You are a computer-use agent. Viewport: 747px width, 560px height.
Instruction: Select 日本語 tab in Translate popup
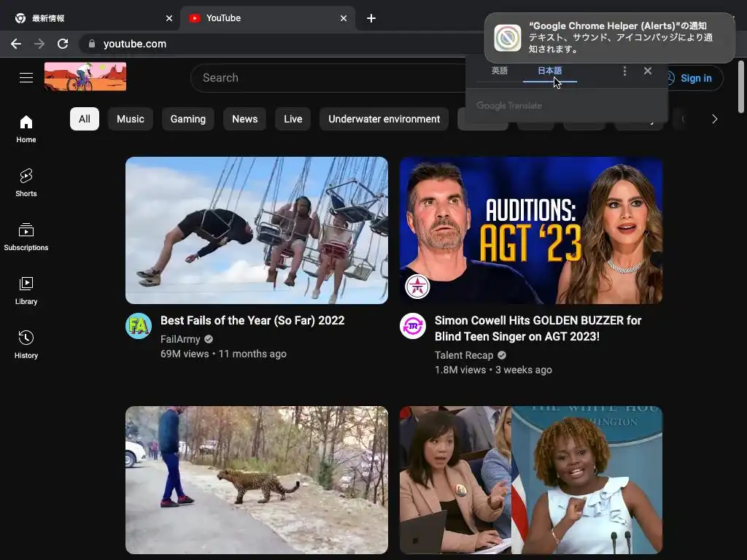point(550,71)
